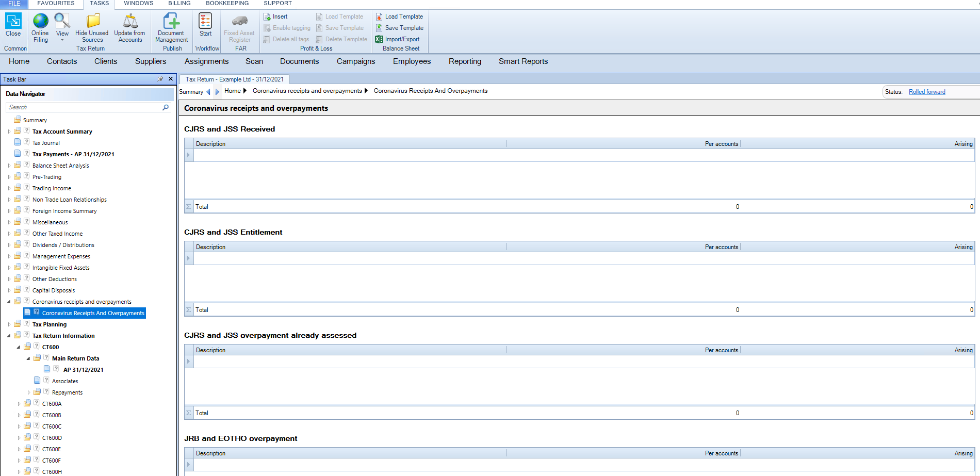Click the previous summary arrow
Screen dimensions: 980x476
pyautogui.click(x=208, y=92)
